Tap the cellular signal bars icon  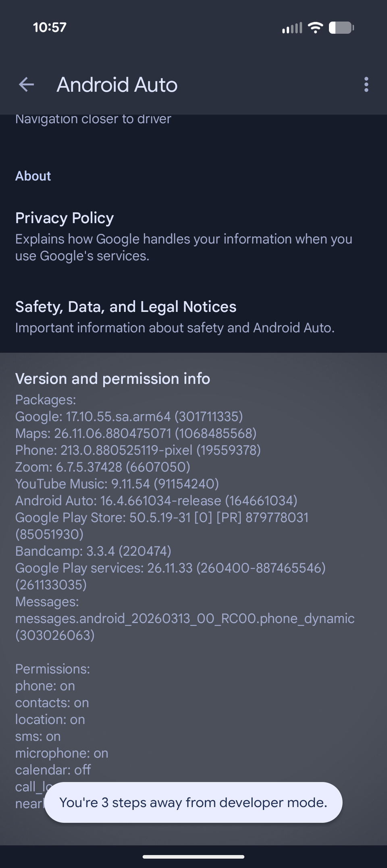point(292,28)
